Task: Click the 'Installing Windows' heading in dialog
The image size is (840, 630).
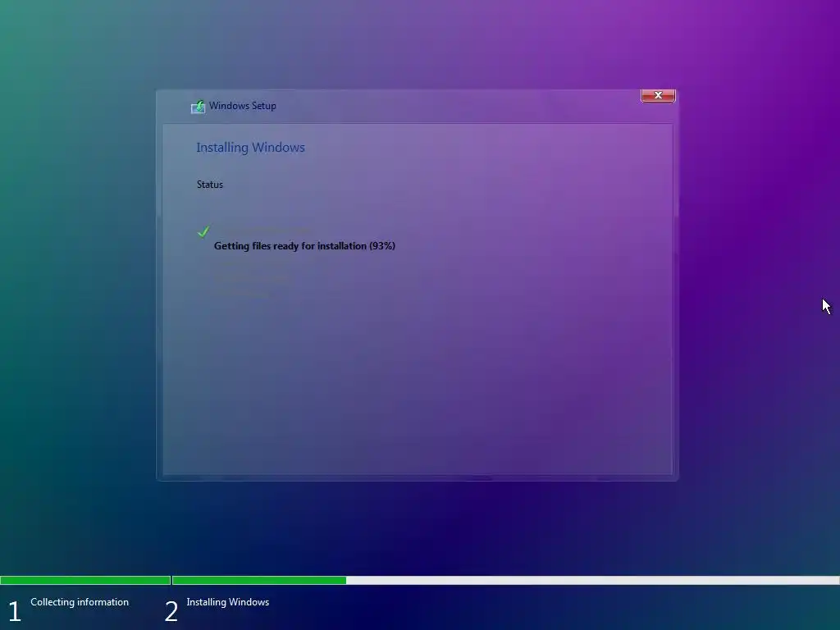Action: pos(250,148)
